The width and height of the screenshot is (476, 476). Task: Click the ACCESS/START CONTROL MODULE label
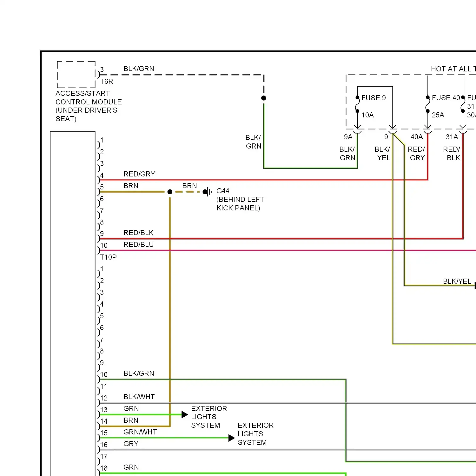click(89, 106)
